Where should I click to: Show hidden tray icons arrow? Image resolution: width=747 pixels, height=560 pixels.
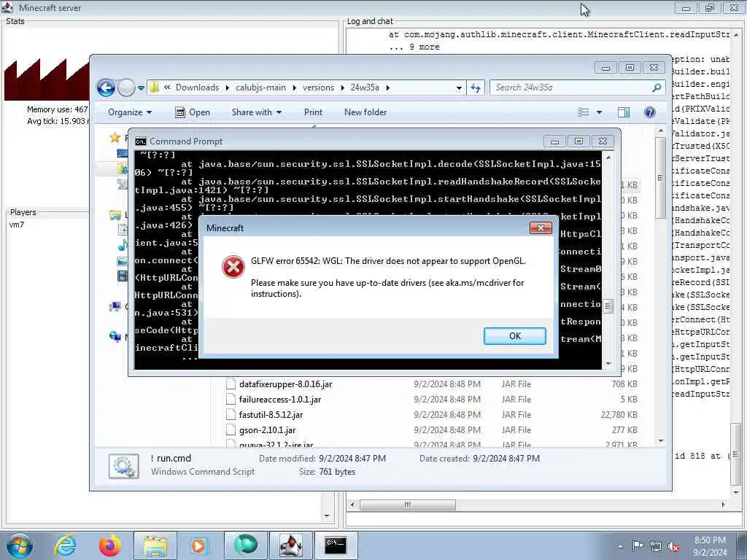pyautogui.click(x=620, y=546)
